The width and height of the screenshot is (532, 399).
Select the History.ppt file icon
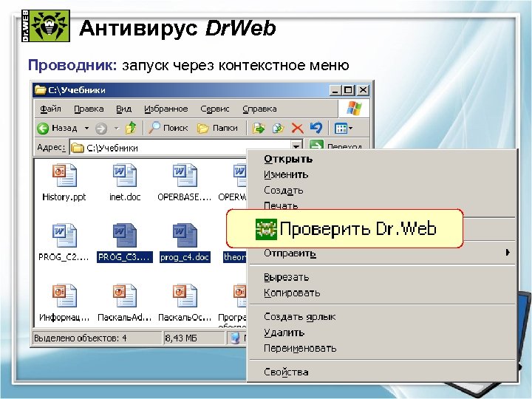click(x=64, y=175)
